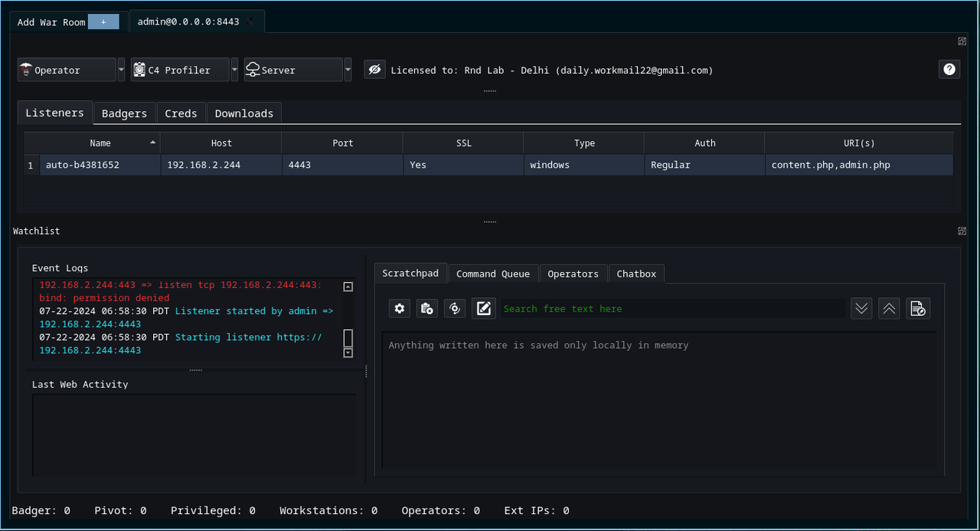The image size is (980, 531).
Task: Expand the Server dropdown arrow
Action: pos(348,70)
